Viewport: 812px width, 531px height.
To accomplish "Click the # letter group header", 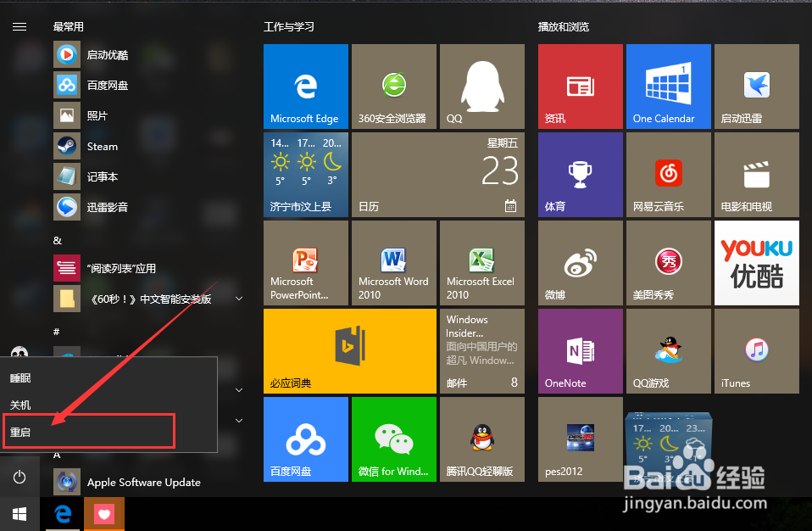I will (x=57, y=332).
